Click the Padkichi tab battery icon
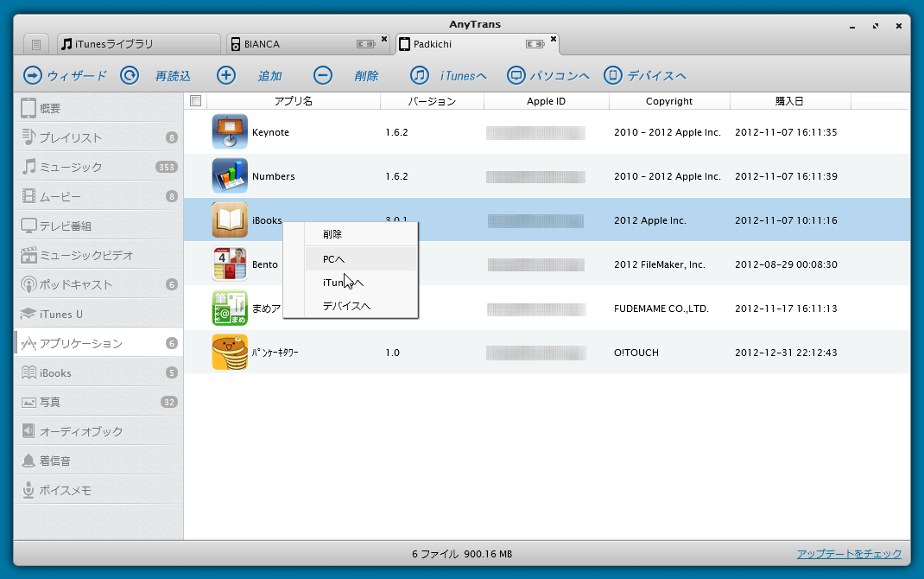This screenshot has height=579, width=924. 535,44
